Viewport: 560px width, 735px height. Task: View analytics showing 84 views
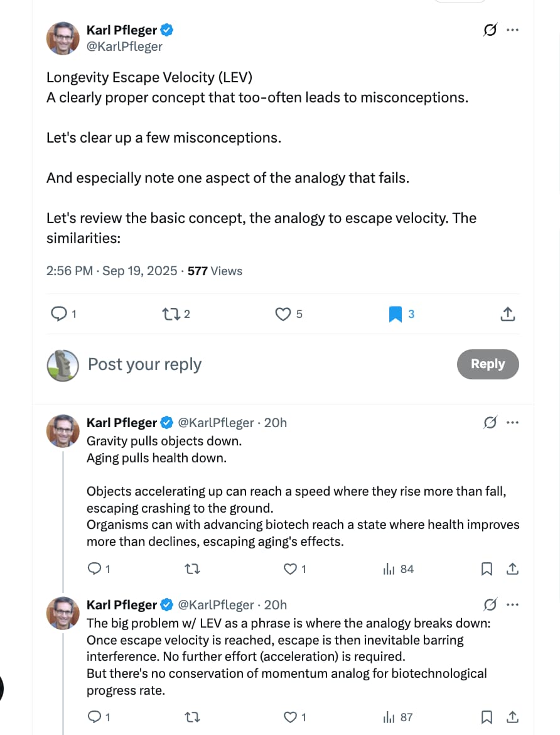pyautogui.click(x=398, y=569)
